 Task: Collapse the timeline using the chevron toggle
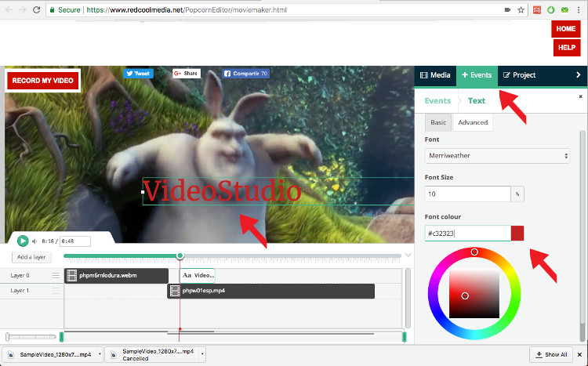[x=408, y=255]
